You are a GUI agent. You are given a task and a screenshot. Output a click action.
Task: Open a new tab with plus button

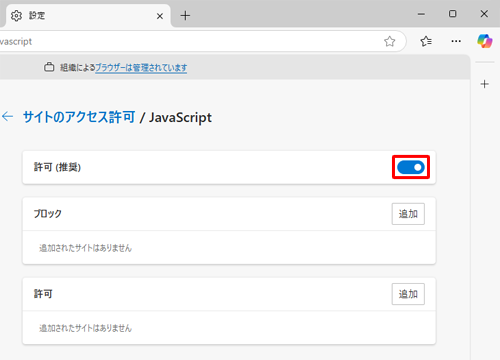pos(185,15)
